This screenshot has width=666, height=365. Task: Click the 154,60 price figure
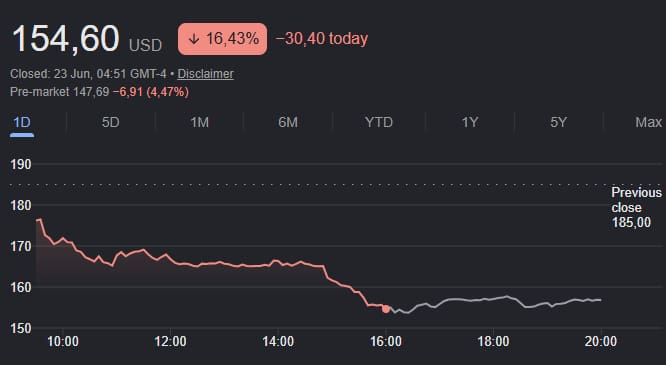click(x=66, y=39)
